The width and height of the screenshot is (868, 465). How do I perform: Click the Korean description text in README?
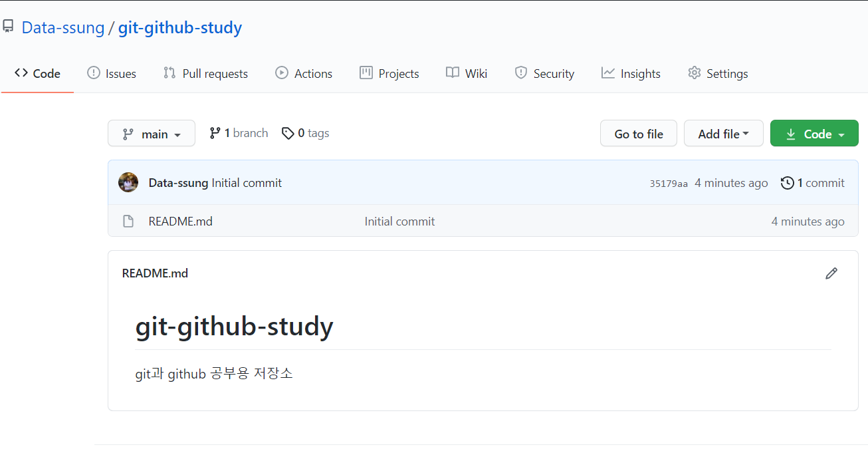214,374
